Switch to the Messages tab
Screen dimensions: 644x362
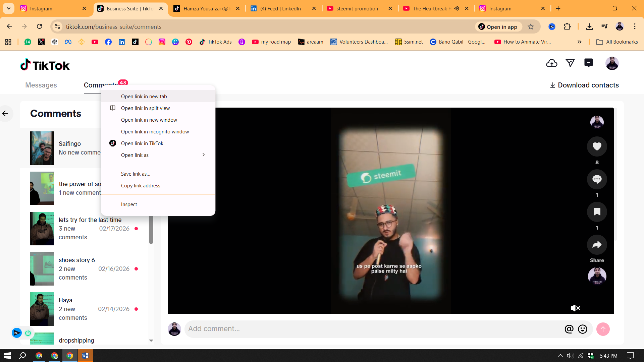(x=41, y=85)
